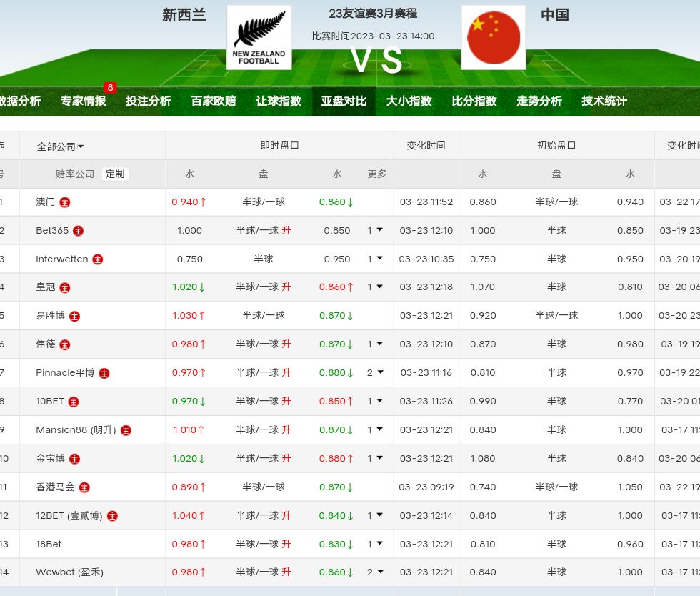Viewport: 700px width, 596px height.
Task: Expand more odds for the Bet365 row
Action: coord(375,230)
